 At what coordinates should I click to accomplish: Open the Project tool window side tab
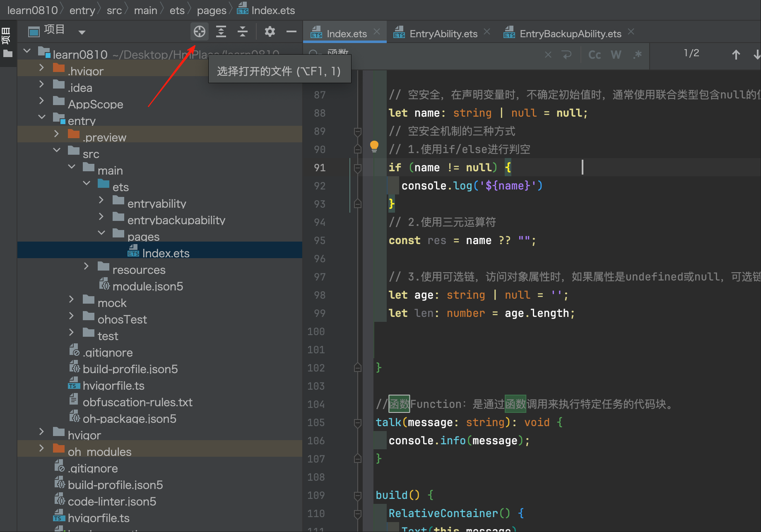(x=7, y=42)
